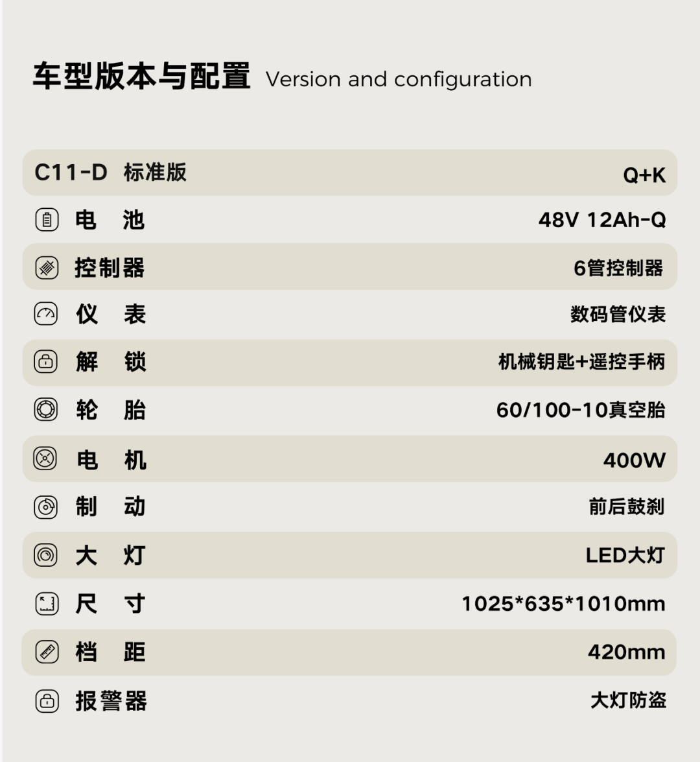Click the 1025*635*1010mm size value
The image size is (700, 762).
point(563,604)
